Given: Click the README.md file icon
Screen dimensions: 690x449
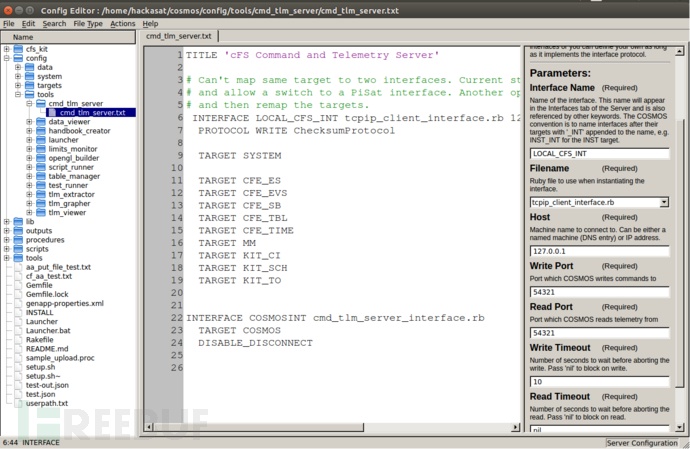Looking at the screenshot, I should [18, 348].
